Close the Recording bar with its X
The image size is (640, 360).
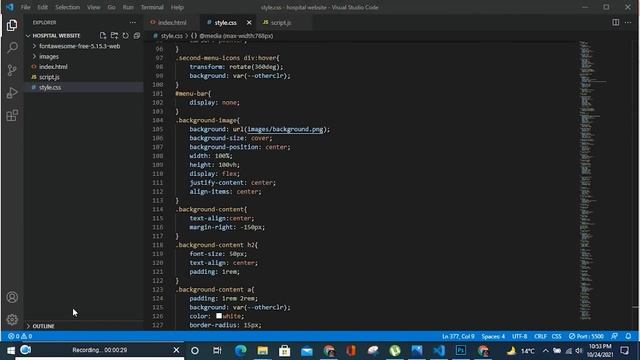pos(176,350)
